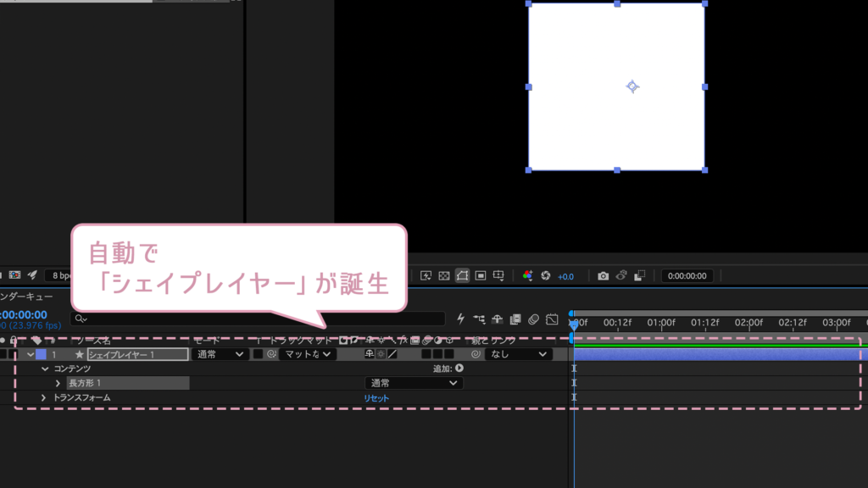Viewport: 868px width, 488px height.
Task: Open the なし parent link dropdown
Action: click(519, 354)
